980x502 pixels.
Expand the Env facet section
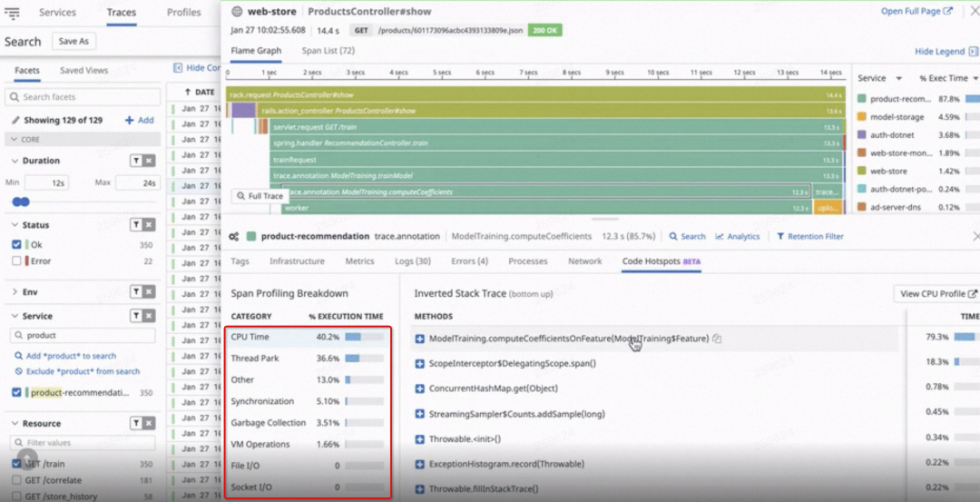[x=15, y=291]
